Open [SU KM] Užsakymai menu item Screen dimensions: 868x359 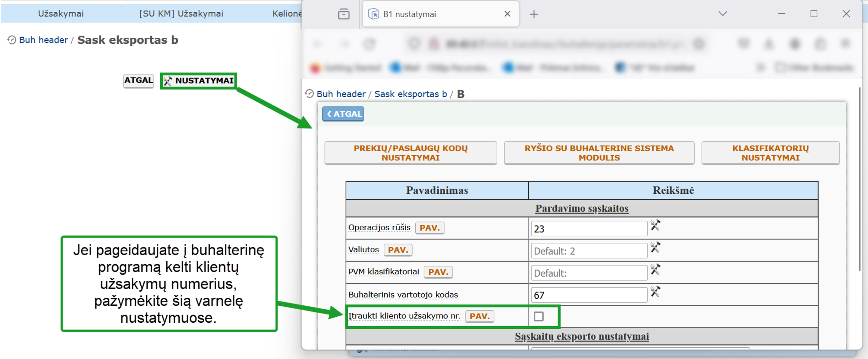(181, 14)
